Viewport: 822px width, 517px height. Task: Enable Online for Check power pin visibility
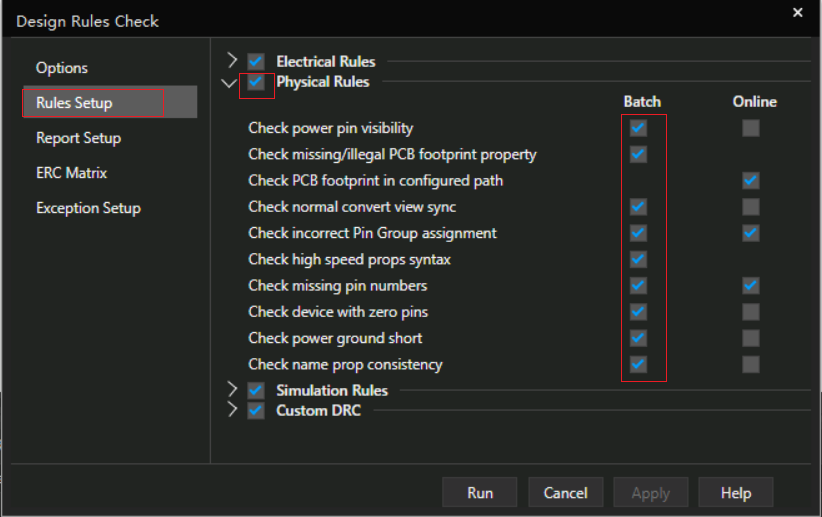[x=751, y=128]
